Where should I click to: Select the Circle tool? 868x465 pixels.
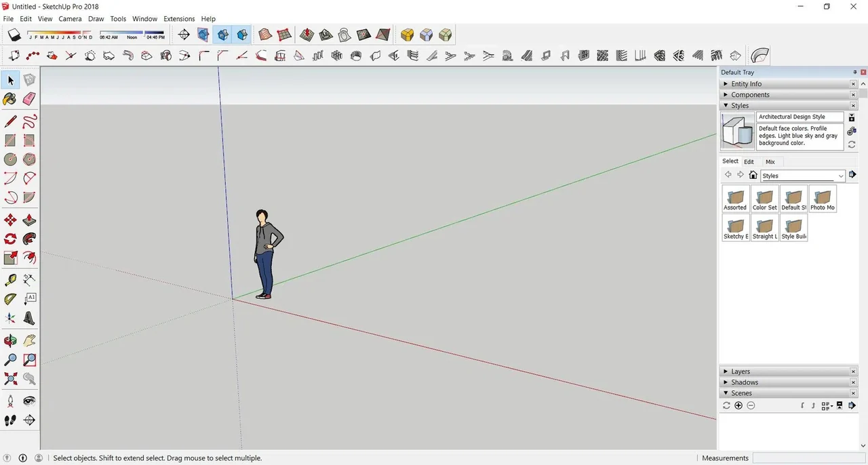point(10,159)
